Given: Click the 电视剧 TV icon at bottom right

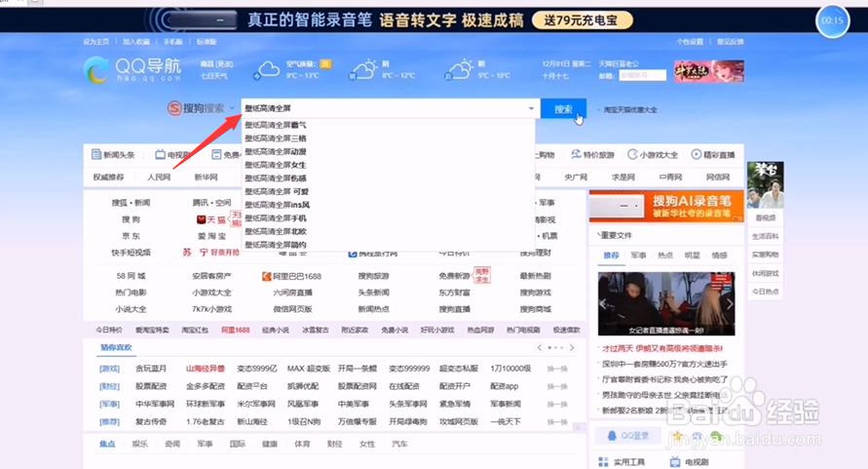Looking at the screenshot, I should tap(675, 462).
